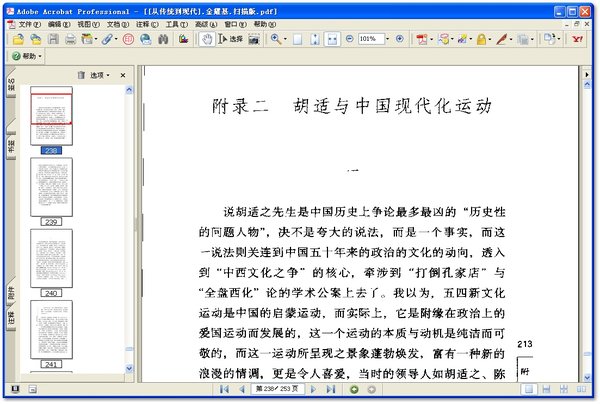Open the 帮助 menu in menu bar
This screenshot has width=600, height=404.
click(264, 24)
